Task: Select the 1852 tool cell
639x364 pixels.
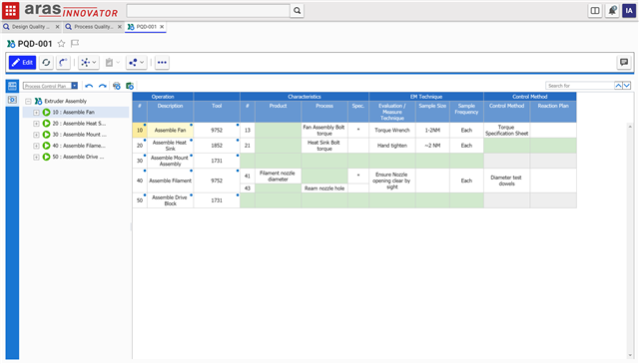Action: tap(217, 146)
